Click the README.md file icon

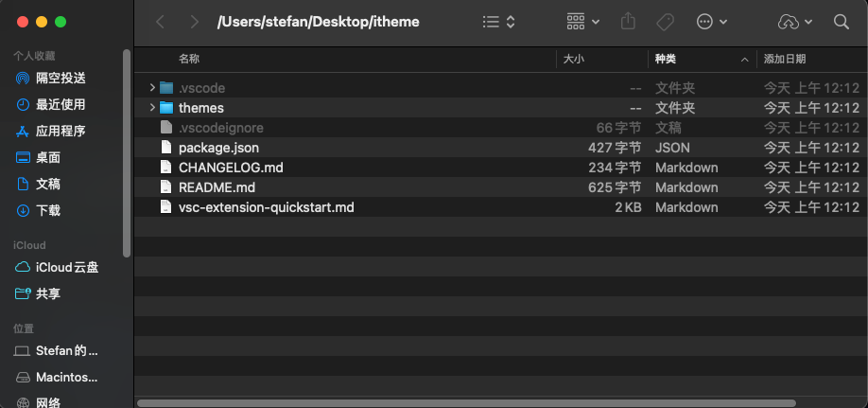[166, 187]
